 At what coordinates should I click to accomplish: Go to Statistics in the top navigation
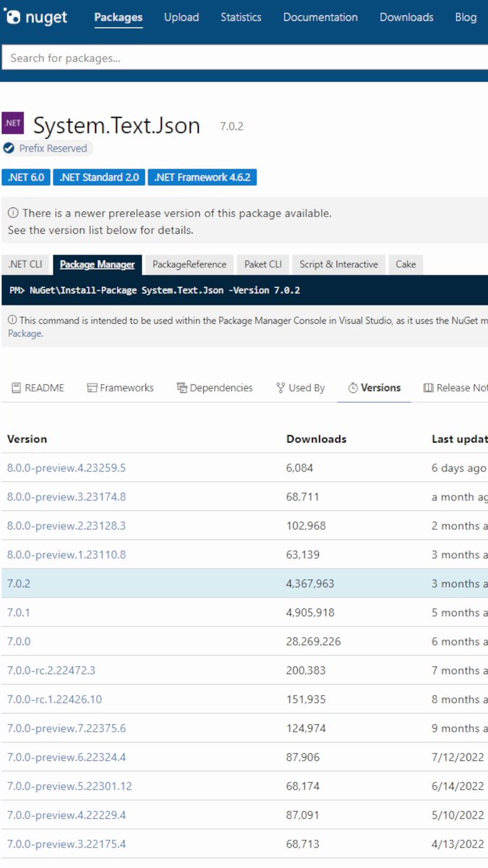point(241,17)
